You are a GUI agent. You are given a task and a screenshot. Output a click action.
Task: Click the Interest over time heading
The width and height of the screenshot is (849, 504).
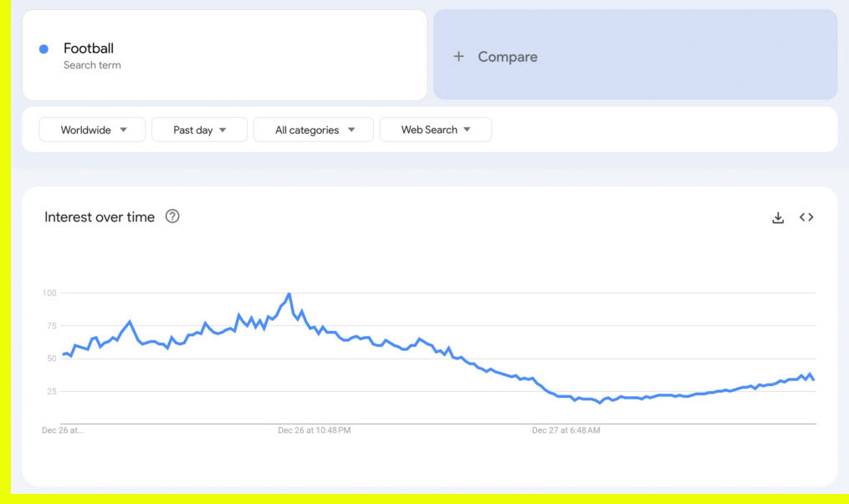click(100, 217)
